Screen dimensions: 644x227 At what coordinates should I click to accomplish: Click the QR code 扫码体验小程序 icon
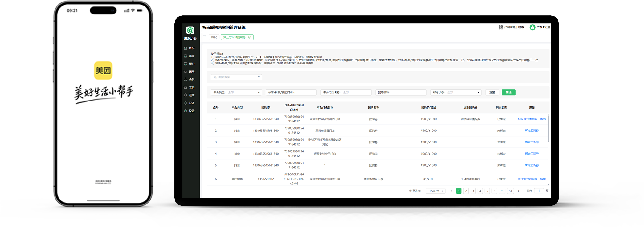pyautogui.click(x=500, y=27)
